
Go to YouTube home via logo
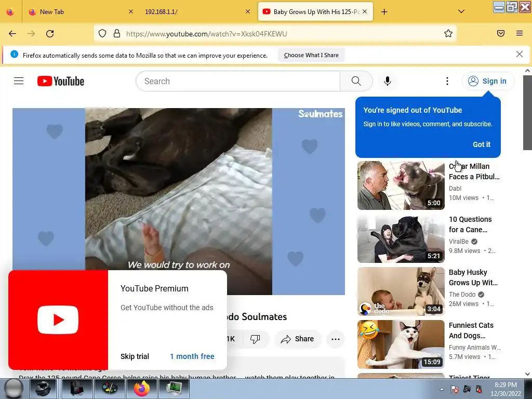(61, 81)
